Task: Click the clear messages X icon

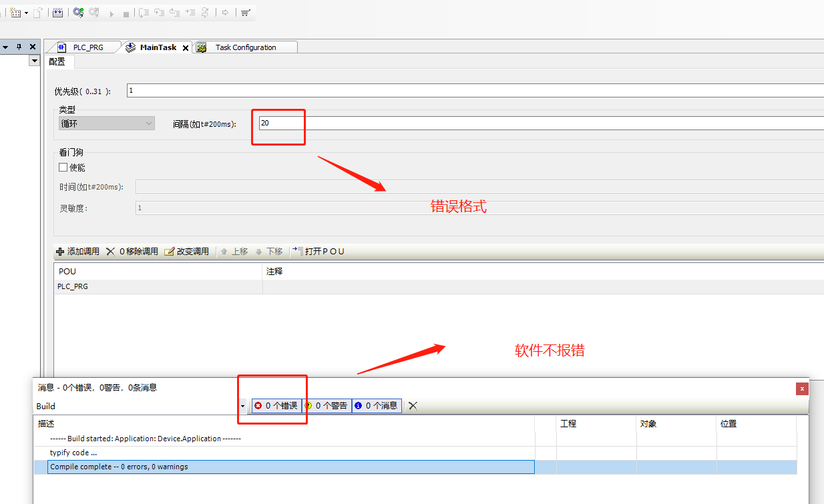Action: [413, 406]
